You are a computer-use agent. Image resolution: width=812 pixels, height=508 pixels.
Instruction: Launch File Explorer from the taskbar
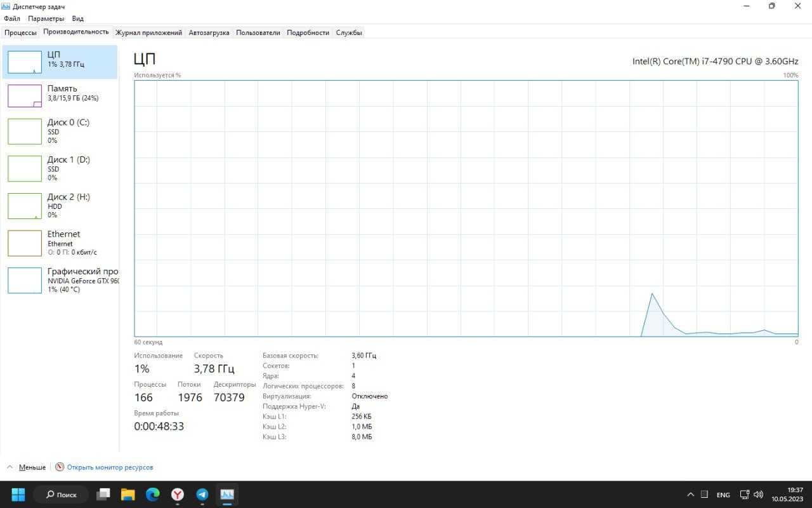(128, 494)
